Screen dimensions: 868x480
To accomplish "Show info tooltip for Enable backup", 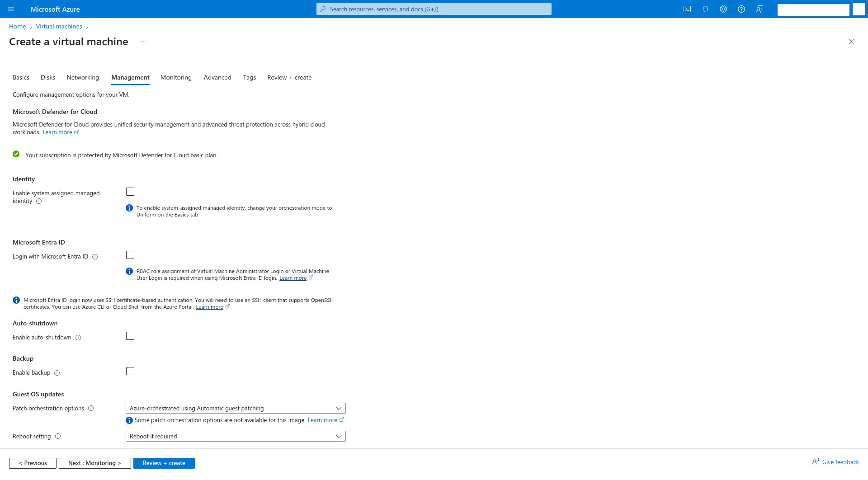I will click(x=57, y=373).
